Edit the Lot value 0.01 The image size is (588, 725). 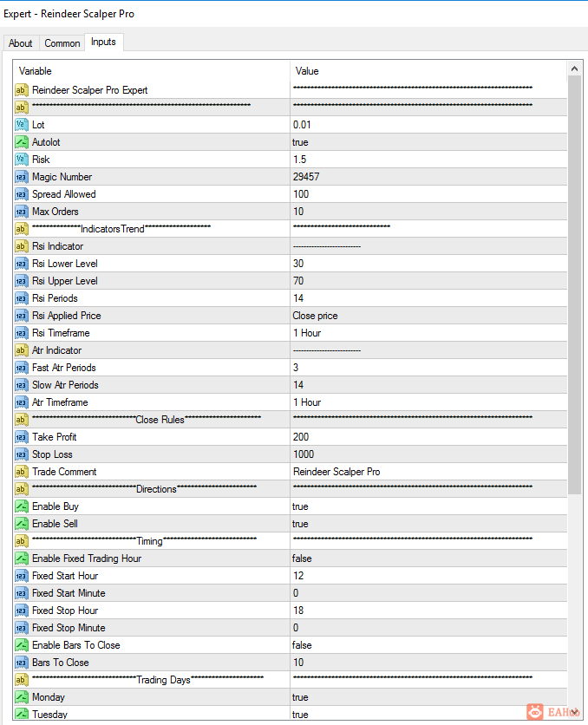(x=428, y=125)
